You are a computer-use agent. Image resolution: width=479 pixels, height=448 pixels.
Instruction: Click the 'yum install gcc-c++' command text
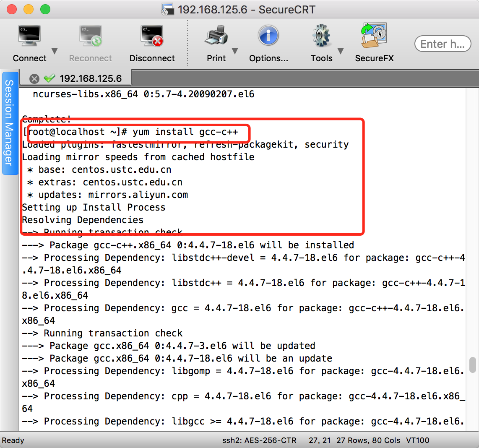point(185,132)
